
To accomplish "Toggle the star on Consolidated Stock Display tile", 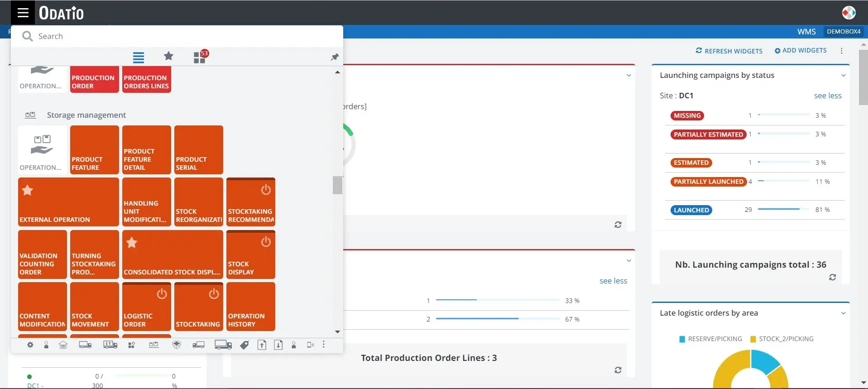I will pos(132,243).
